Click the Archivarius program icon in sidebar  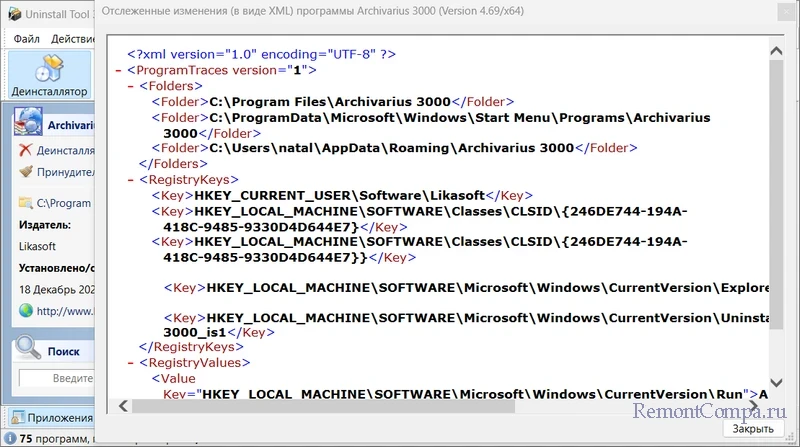click(x=26, y=125)
